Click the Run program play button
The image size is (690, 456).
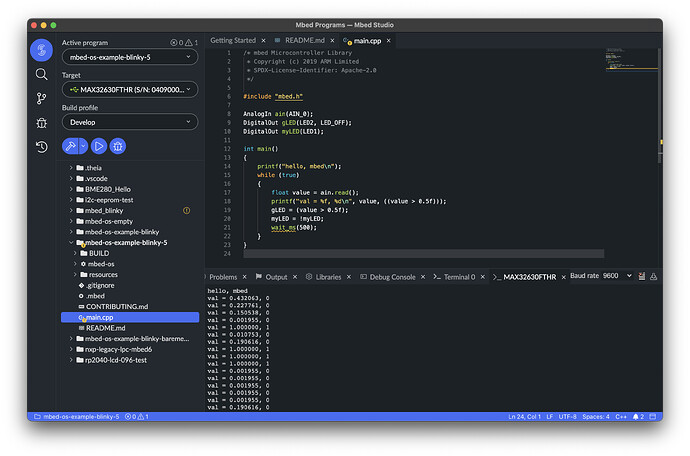coord(99,146)
